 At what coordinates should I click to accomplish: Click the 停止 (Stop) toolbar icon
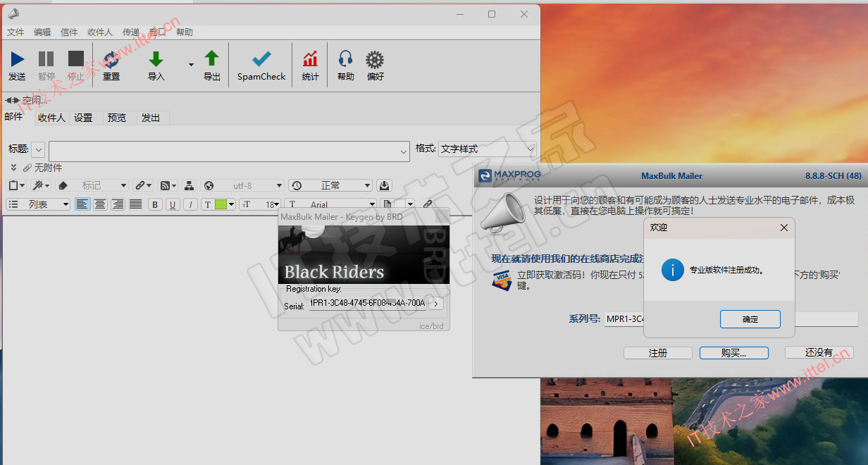click(x=75, y=59)
